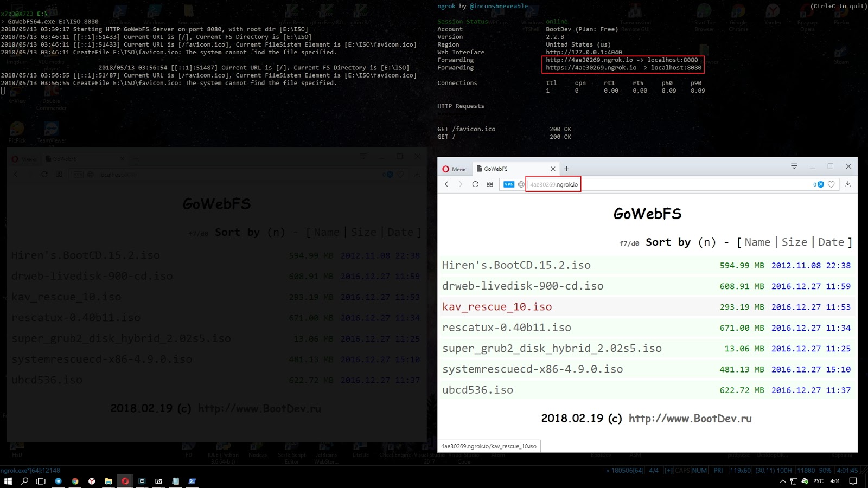
Task: Open File Explorer from taskbar
Action: point(108,481)
